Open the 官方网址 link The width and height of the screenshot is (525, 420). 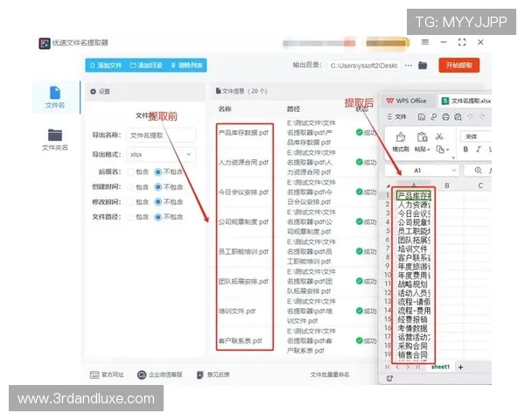point(107,374)
